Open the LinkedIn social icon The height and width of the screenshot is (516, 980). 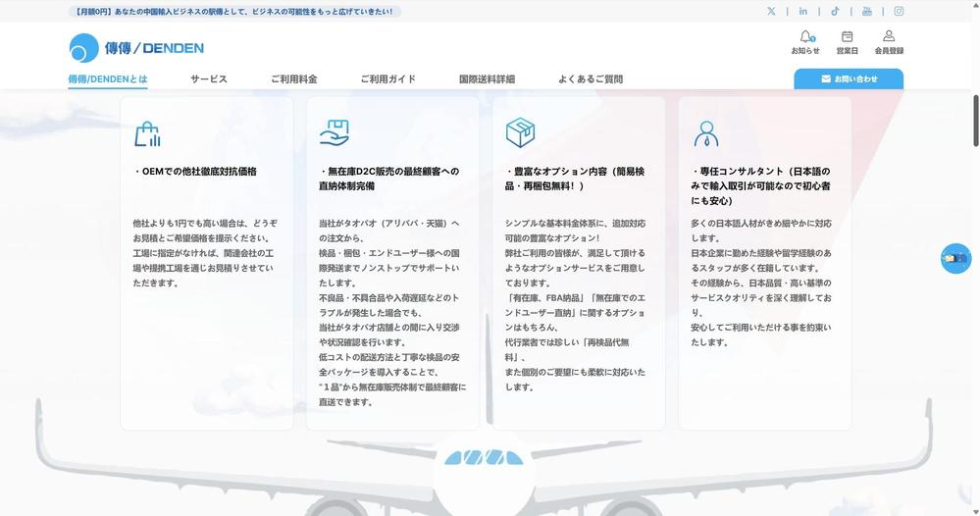(803, 11)
